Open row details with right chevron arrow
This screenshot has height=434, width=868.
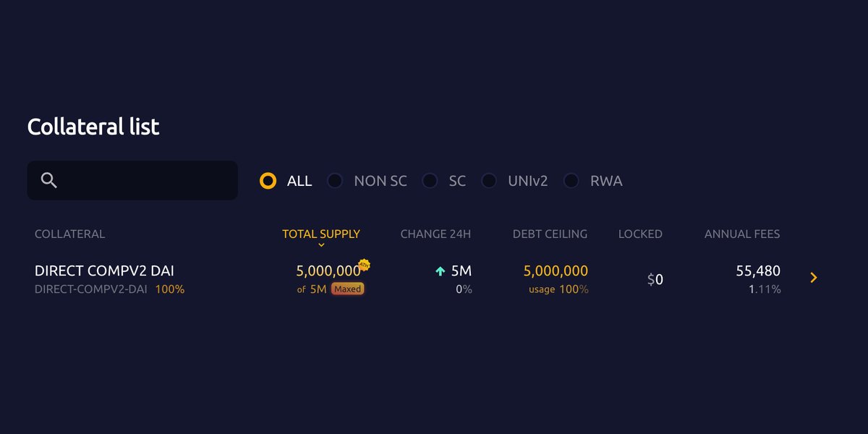click(x=814, y=278)
